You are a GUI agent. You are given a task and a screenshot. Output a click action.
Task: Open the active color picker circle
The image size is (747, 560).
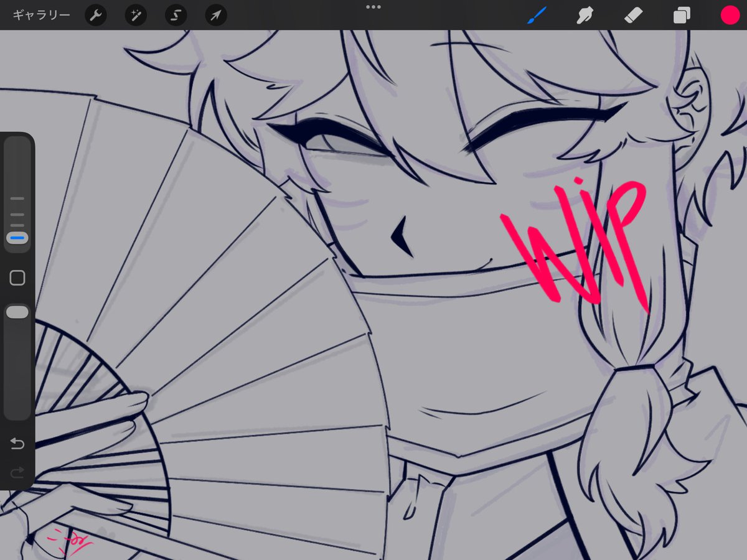730,16
